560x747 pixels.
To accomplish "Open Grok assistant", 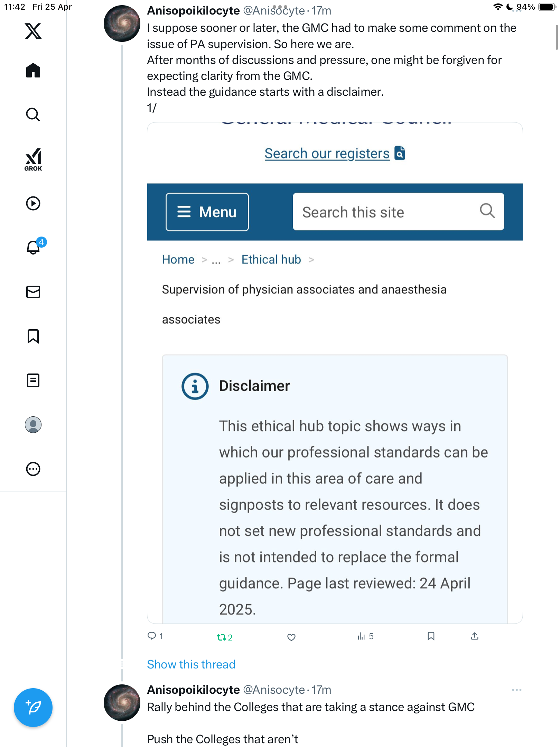I will tap(33, 160).
